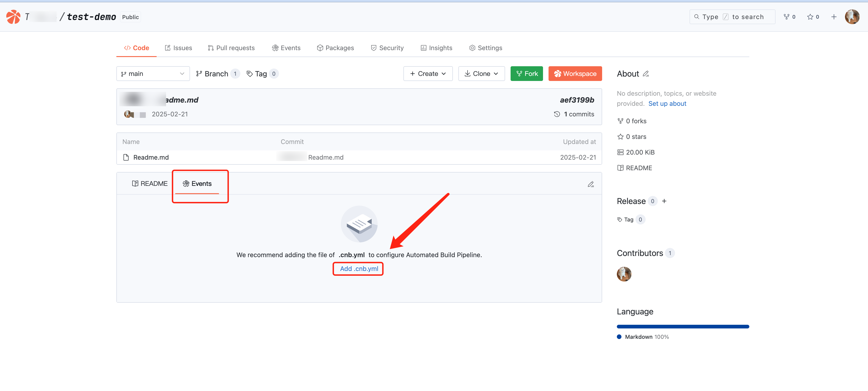The width and height of the screenshot is (868, 391).
Task: Click the plus icon in top header
Action: 834,17
